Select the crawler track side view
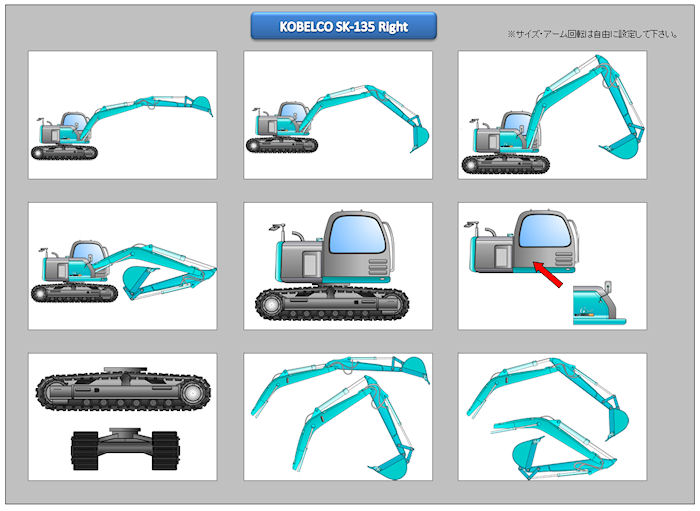 pyautogui.click(x=123, y=388)
